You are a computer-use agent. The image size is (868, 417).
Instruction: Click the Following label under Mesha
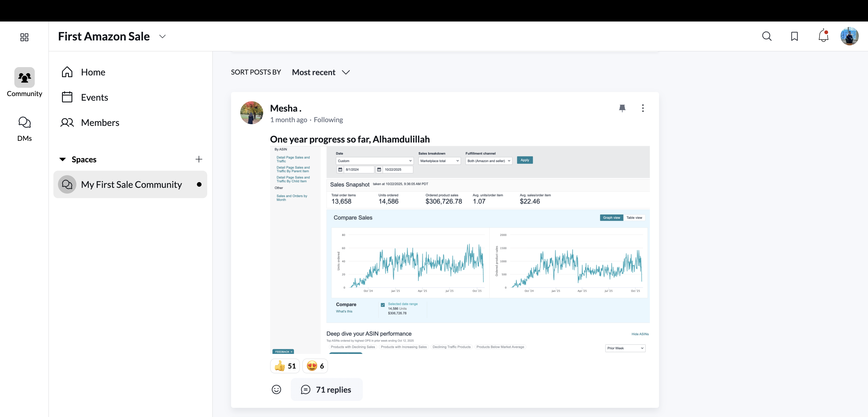[328, 120]
